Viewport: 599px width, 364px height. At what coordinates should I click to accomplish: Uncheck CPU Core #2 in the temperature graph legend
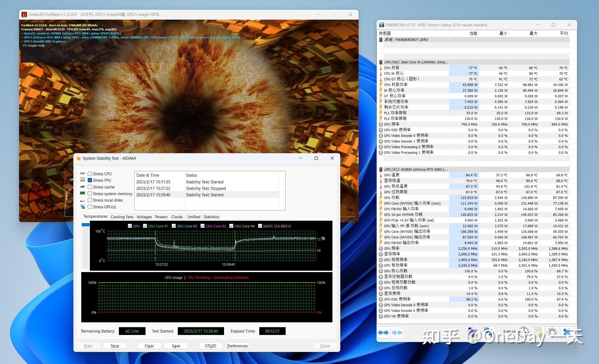point(174,226)
